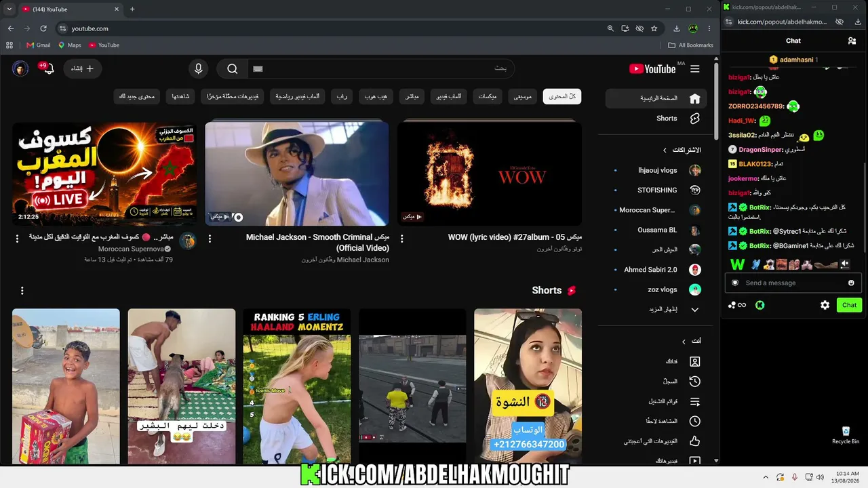Open more options for Smooth Criminal video
Image resolution: width=868 pixels, height=488 pixels.
[x=210, y=239]
